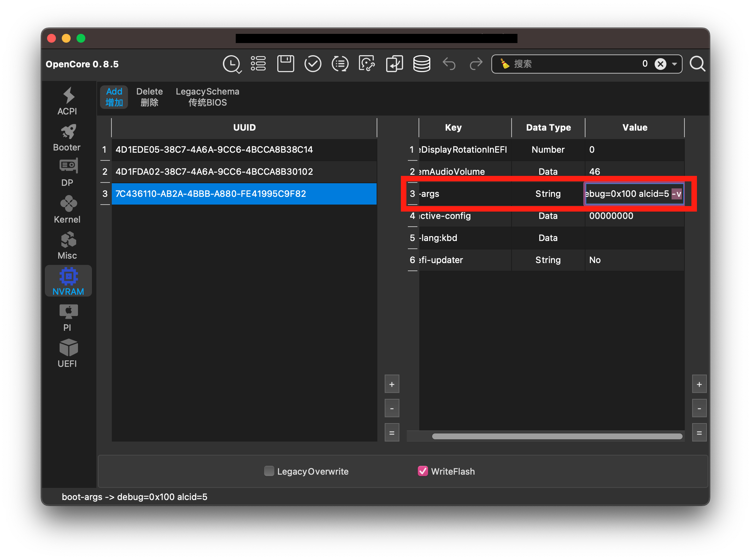Open the UEFI section in sidebar

point(68,353)
